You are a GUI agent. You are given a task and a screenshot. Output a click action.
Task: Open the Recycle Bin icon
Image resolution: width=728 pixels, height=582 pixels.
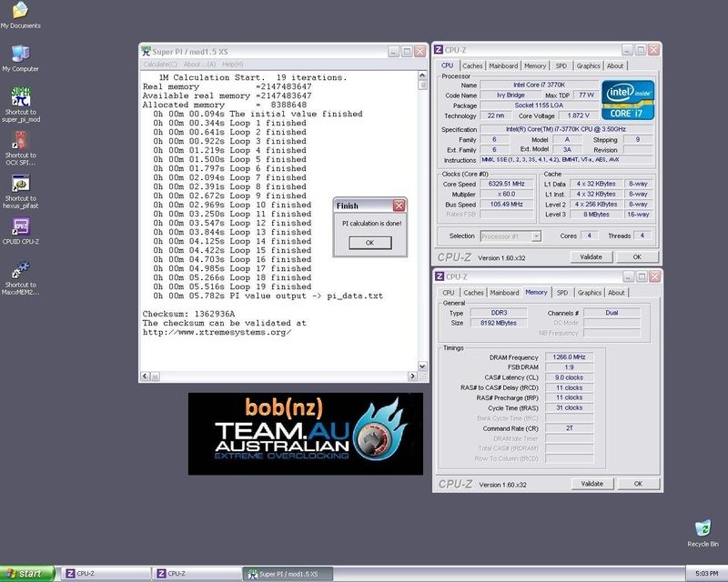click(x=702, y=530)
